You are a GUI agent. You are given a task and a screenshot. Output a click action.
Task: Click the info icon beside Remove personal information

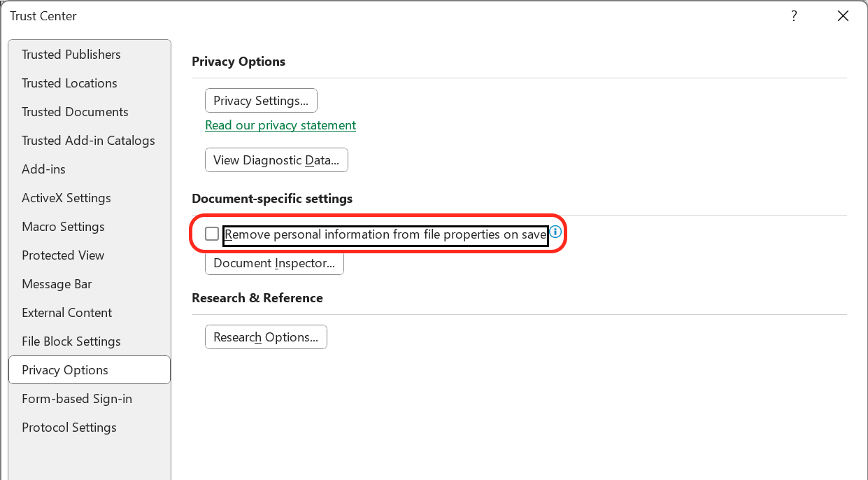(555, 232)
